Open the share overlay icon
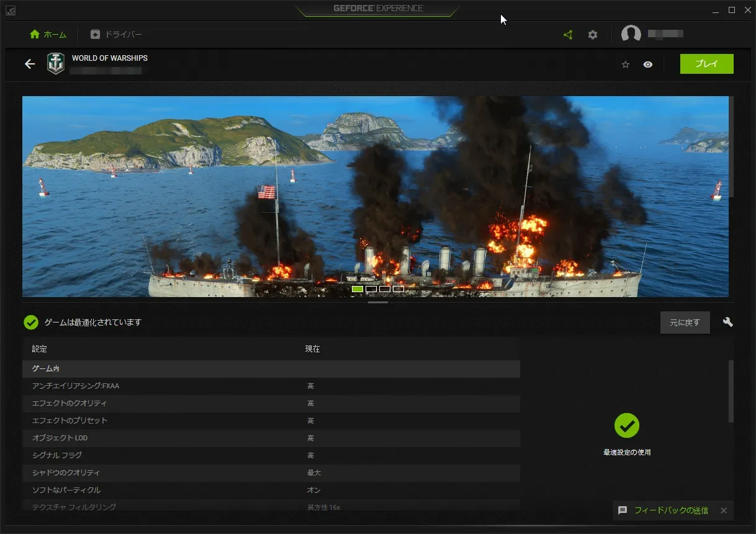 coord(568,35)
